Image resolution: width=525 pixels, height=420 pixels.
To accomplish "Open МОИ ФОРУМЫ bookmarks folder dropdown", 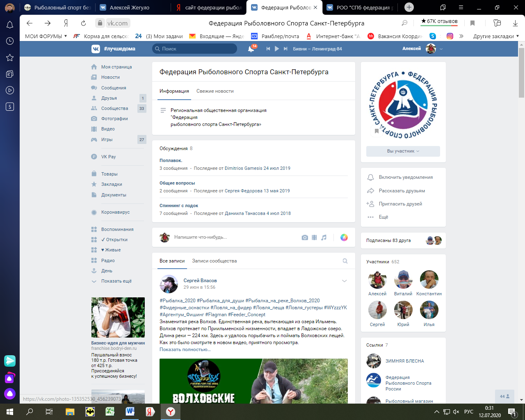I will point(46,36).
